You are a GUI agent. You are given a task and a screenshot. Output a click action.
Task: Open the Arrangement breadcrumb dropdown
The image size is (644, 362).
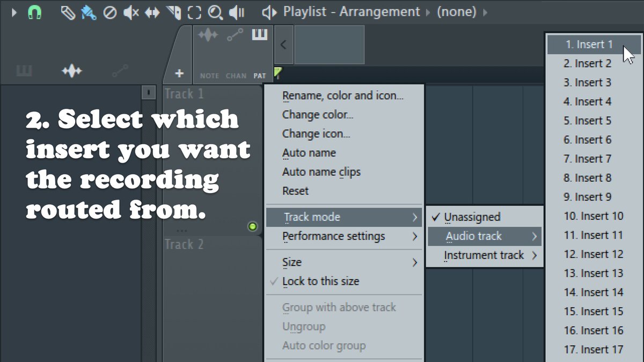point(429,12)
